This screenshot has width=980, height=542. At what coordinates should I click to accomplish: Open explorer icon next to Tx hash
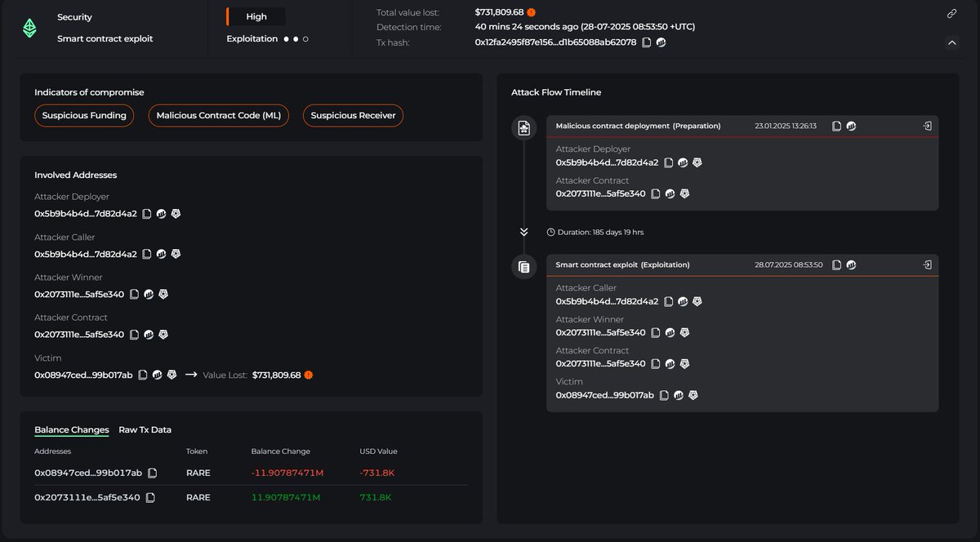661,42
